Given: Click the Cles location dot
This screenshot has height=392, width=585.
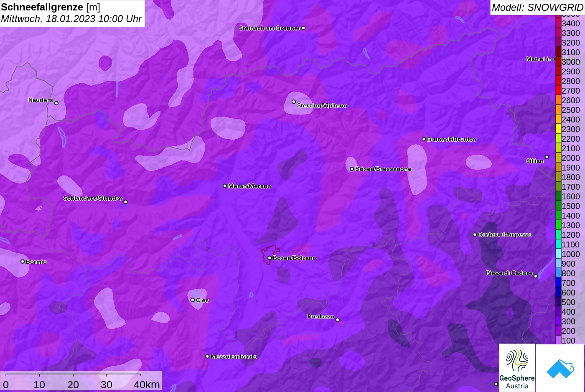Looking at the screenshot, I should point(193,300).
